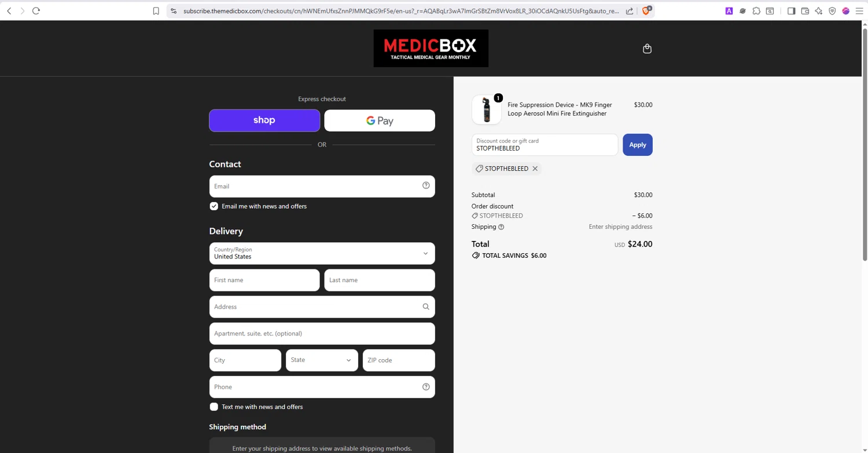868x453 pixels.
Task: Click the Shipping info question icon
Action: coord(501,227)
